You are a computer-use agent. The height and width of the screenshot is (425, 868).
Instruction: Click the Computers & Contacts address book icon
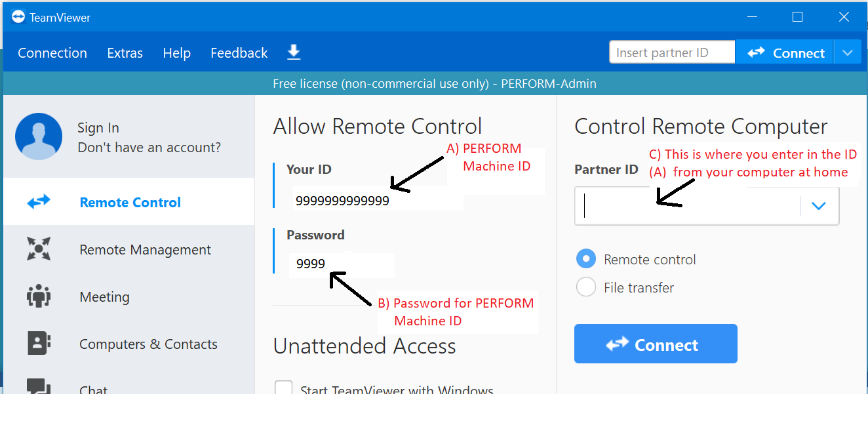pos(39,344)
